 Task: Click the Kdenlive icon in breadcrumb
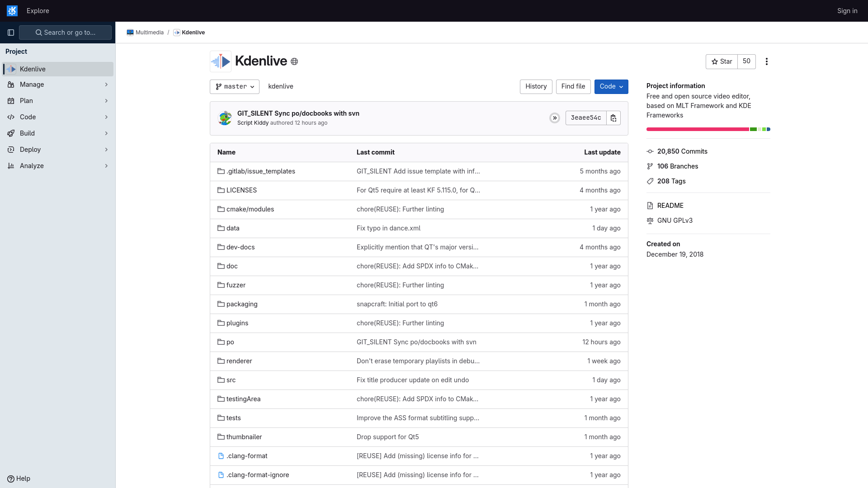pyautogui.click(x=177, y=33)
